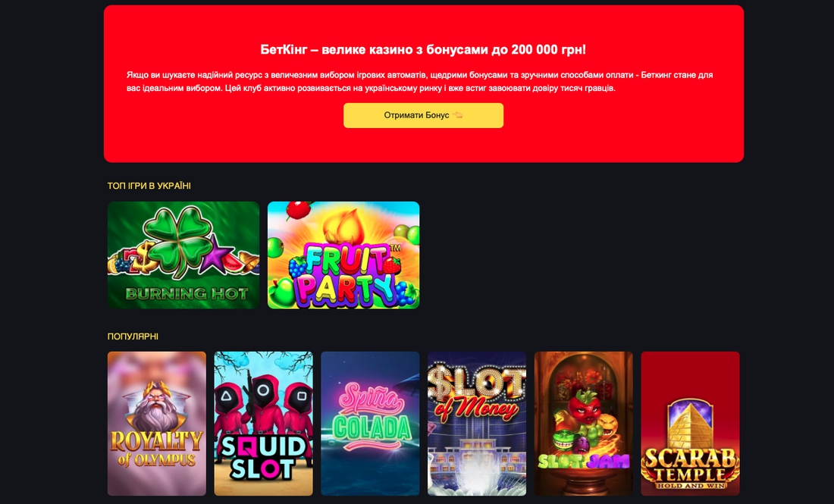
Task: Click the banner description paragraph text
Action: pyautogui.click(x=420, y=81)
